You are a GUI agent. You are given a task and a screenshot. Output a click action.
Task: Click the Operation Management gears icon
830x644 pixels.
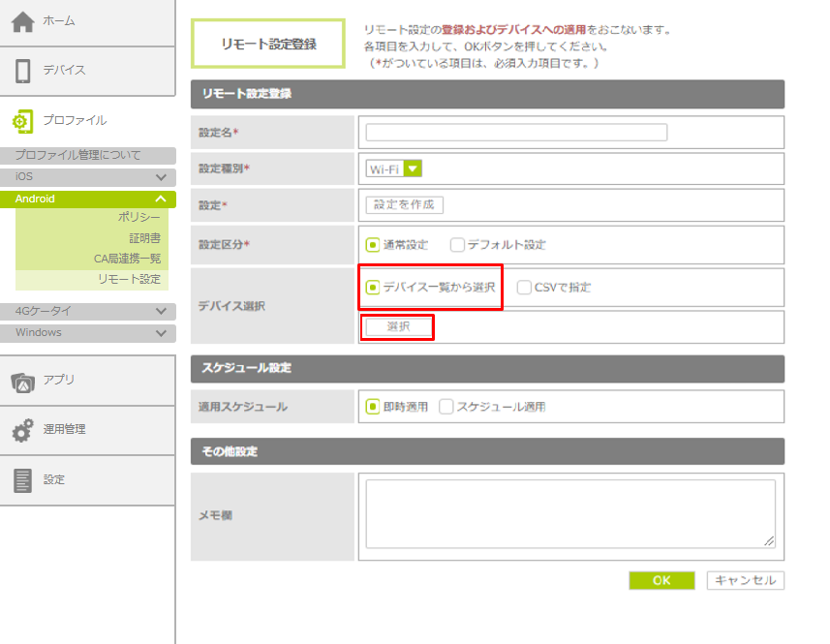pos(22,430)
